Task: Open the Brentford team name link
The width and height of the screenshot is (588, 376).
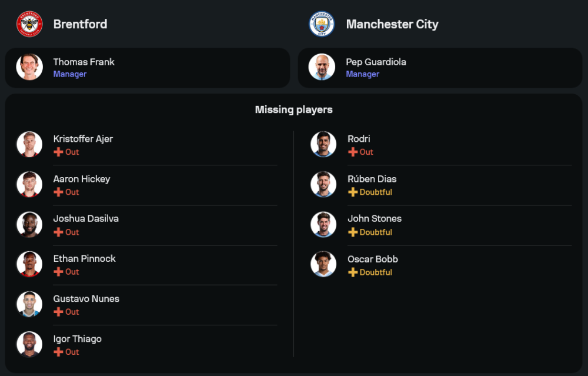Action: pyautogui.click(x=80, y=24)
